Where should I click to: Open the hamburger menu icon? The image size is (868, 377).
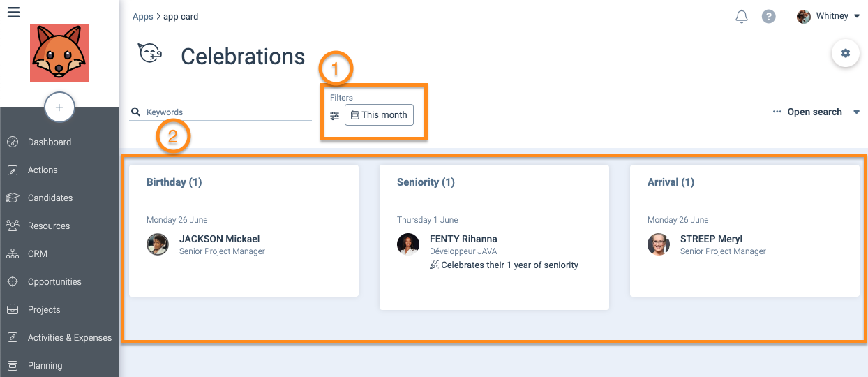tap(13, 12)
